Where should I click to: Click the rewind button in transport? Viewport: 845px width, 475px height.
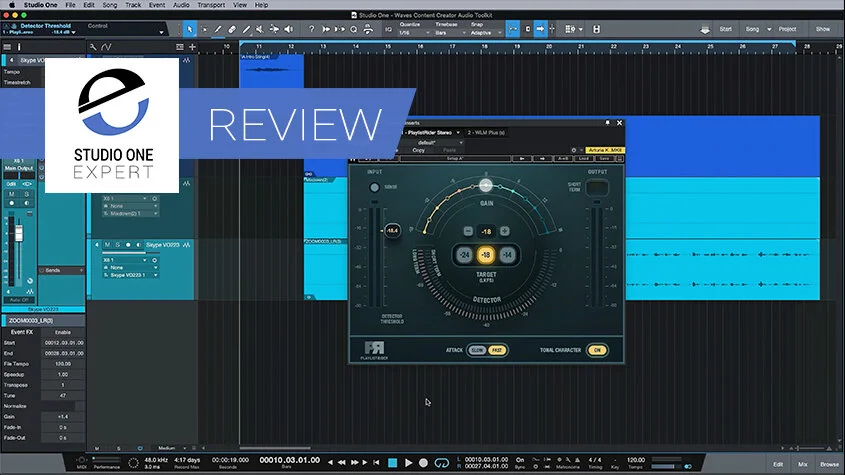pyautogui.click(x=342, y=463)
